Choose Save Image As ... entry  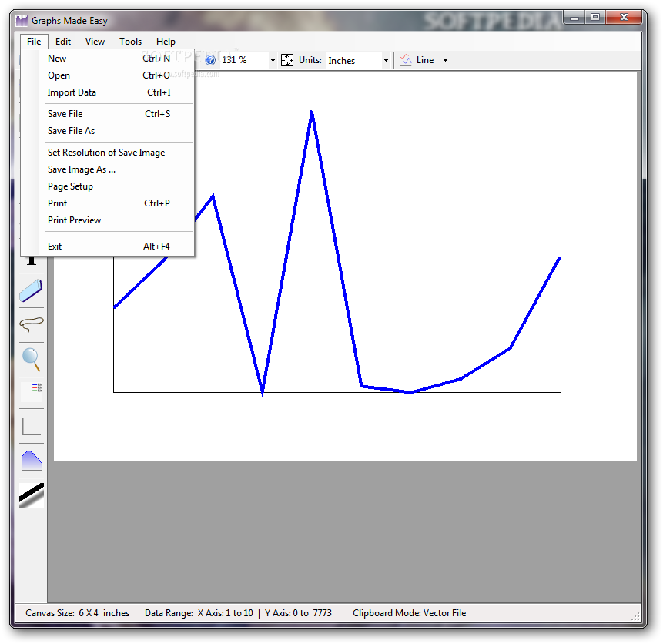click(109, 169)
